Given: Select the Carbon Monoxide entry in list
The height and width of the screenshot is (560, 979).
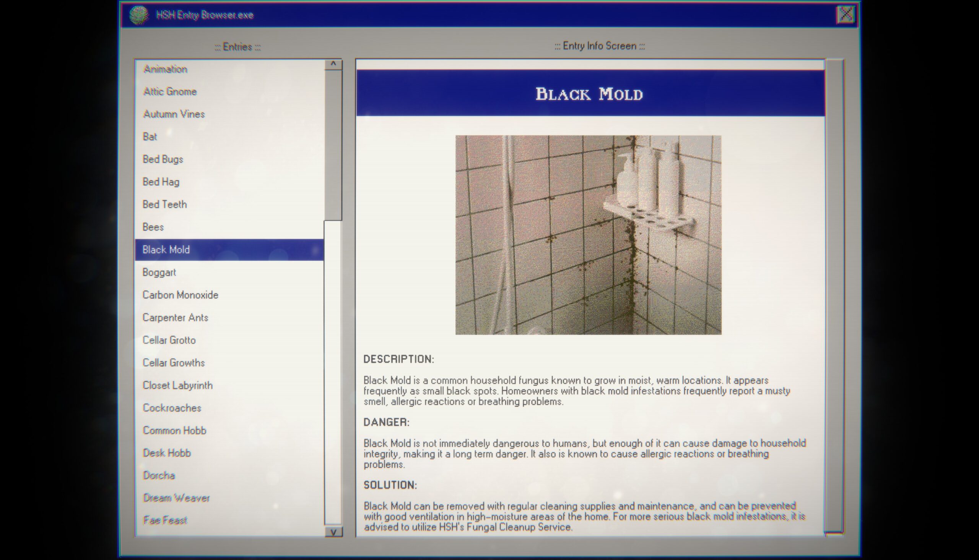Looking at the screenshot, I should tap(181, 294).
